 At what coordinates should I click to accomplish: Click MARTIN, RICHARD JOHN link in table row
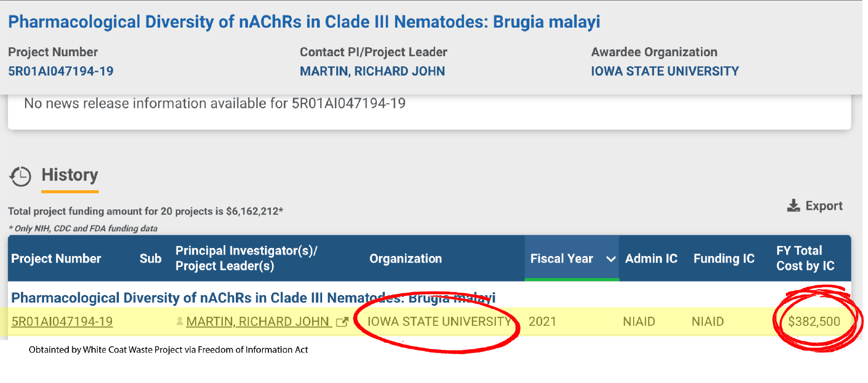[x=258, y=322]
